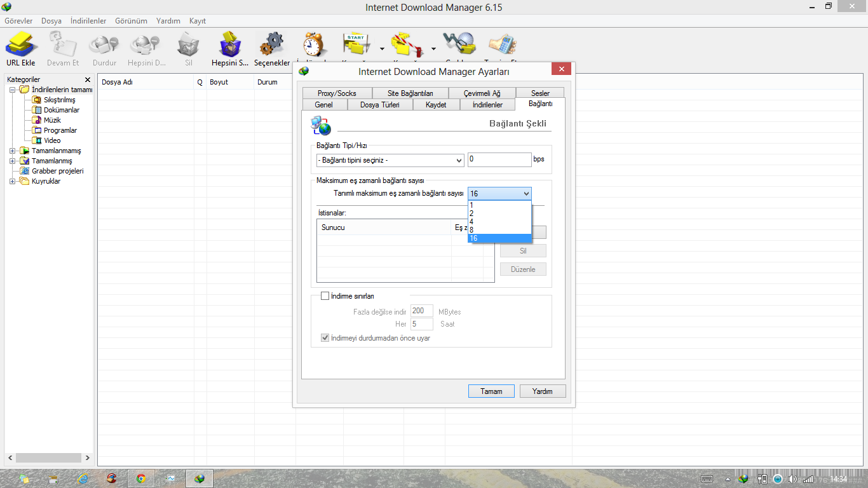This screenshot has width=868, height=488.
Task: Choose 2 from the connection count list
Action: click(x=499, y=213)
